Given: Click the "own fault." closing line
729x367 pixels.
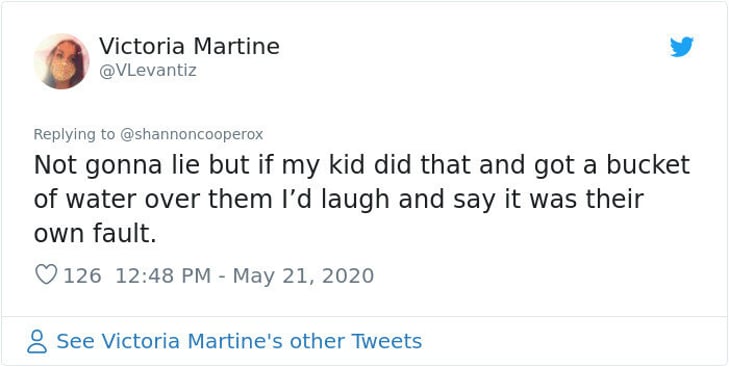Looking at the screenshot, I should 95,234.
